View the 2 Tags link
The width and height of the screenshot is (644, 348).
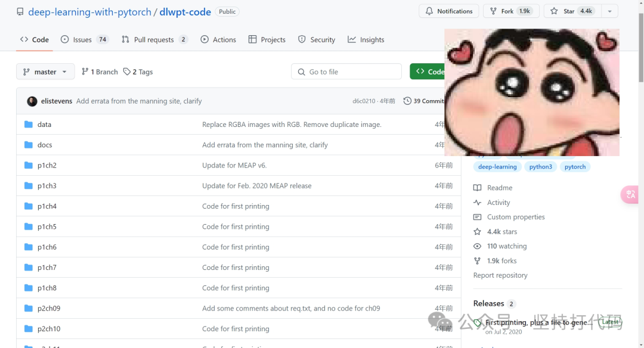(x=138, y=72)
